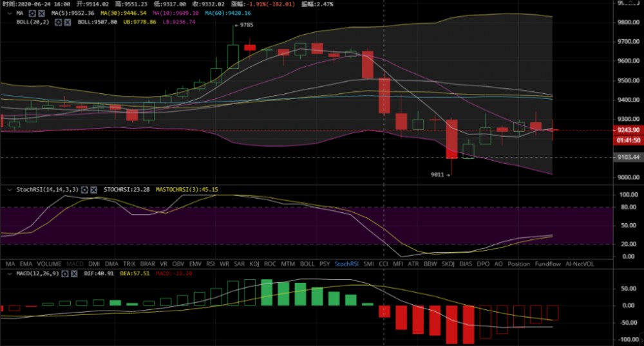Switch to the RSI indicator tab
Viewport: 644px width, 346px height.
coord(210,264)
